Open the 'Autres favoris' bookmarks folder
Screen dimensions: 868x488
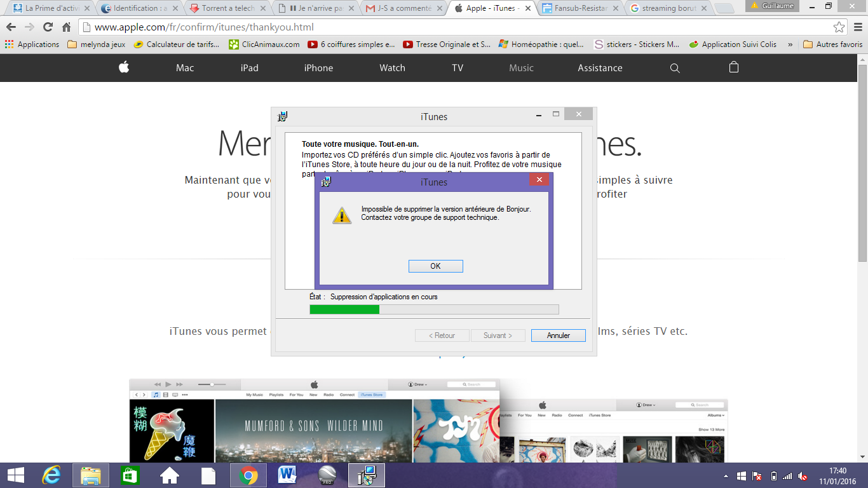coord(833,44)
